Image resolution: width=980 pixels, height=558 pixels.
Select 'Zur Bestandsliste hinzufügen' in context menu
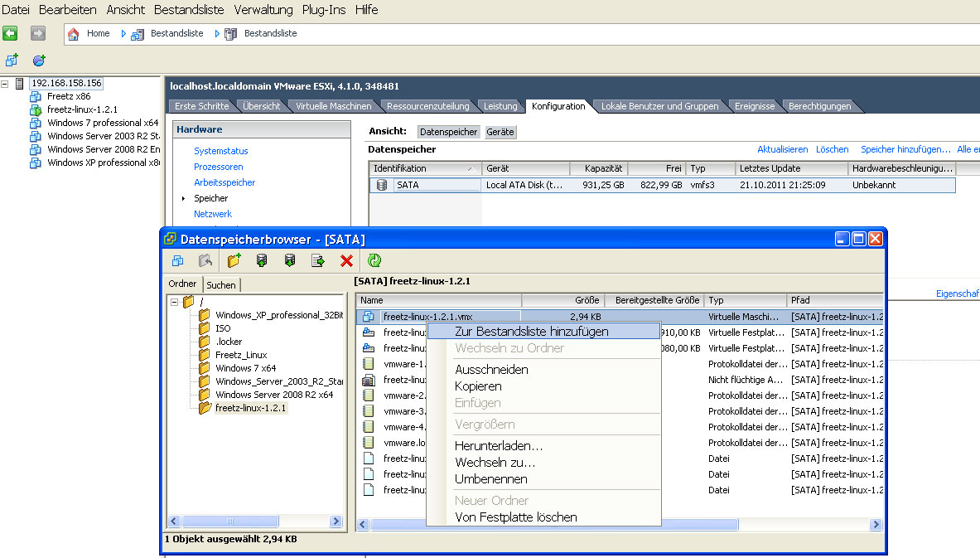pyautogui.click(x=531, y=331)
